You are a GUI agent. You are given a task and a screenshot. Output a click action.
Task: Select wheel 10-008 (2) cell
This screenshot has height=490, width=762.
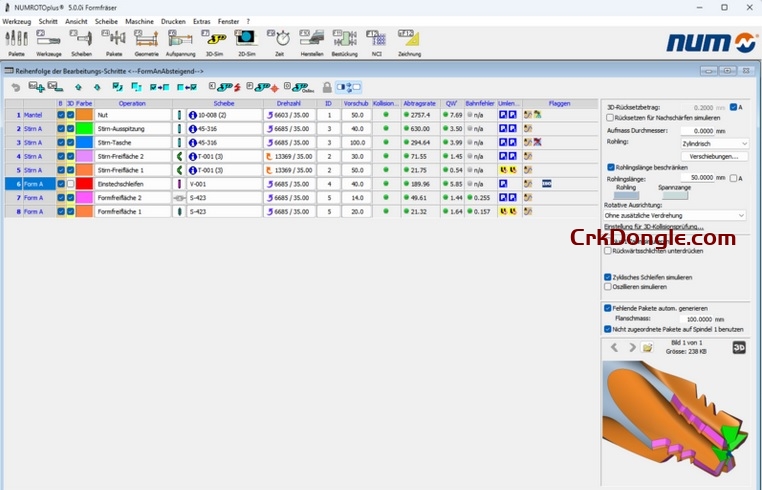[225, 115]
